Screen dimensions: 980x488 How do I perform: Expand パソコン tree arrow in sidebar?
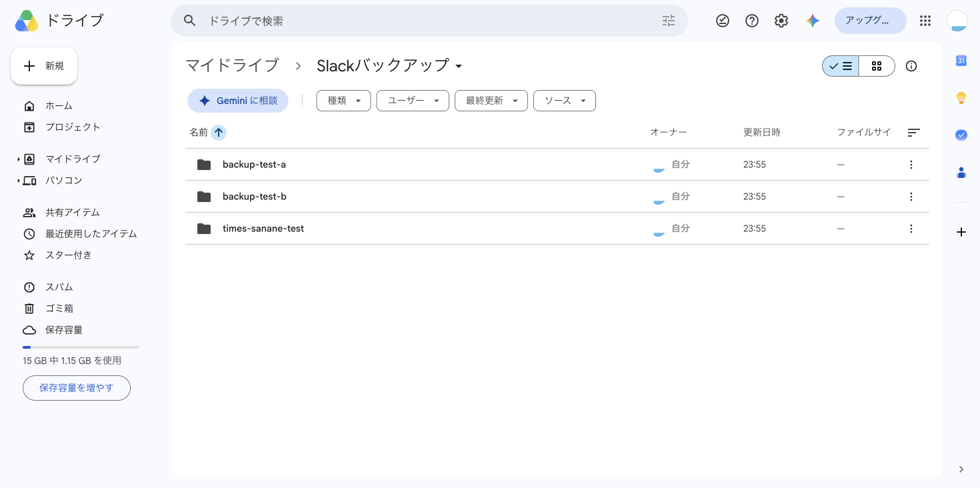(18, 181)
